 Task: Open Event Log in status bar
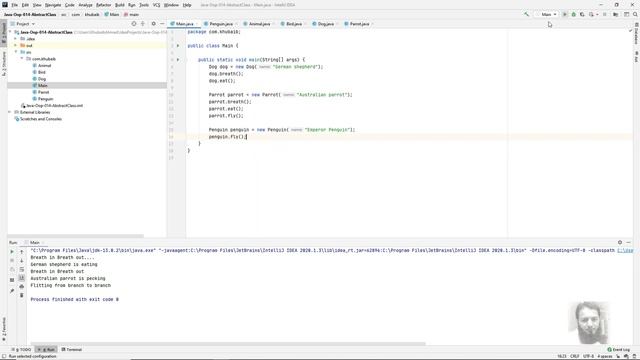[619, 349]
